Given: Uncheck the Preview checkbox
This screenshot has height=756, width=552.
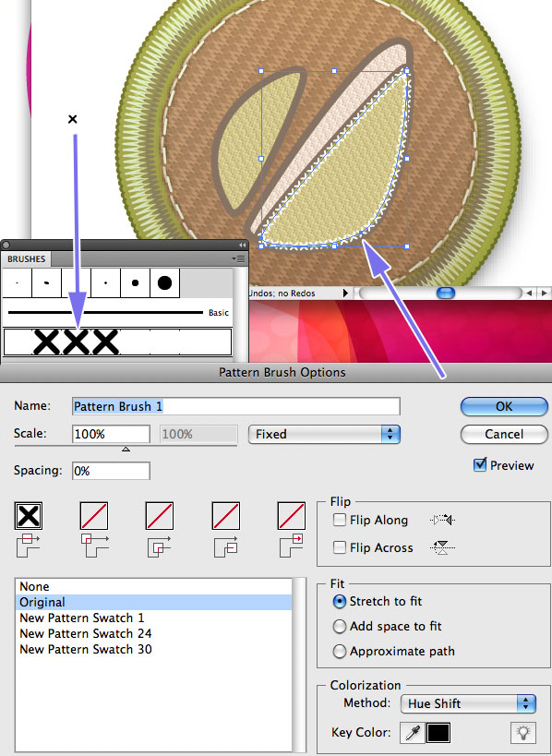Looking at the screenshot, I should (480, 465).
